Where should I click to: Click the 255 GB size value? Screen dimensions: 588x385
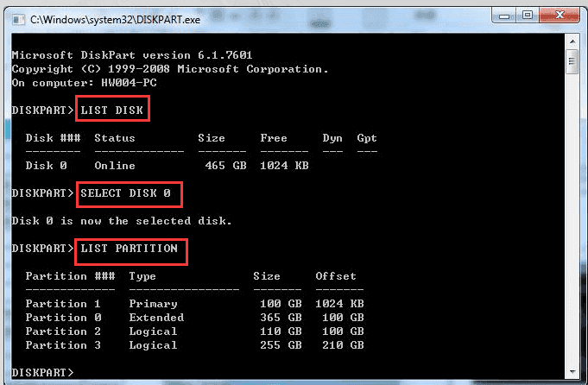tap(281, 345)
